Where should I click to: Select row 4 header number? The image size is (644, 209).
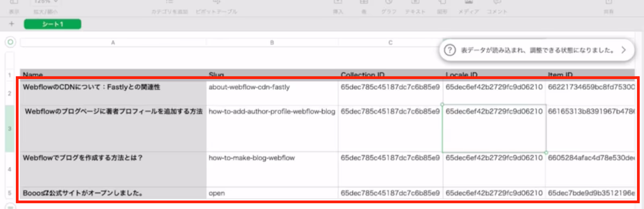click(x=10, y=170)
